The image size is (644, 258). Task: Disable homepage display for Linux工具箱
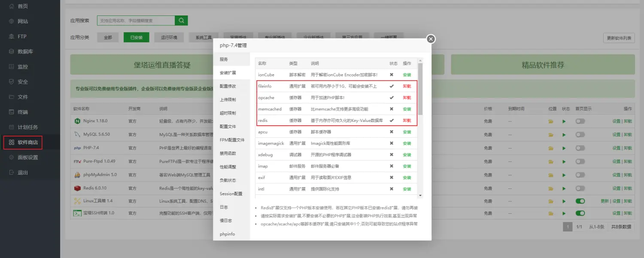pos(580,201)
